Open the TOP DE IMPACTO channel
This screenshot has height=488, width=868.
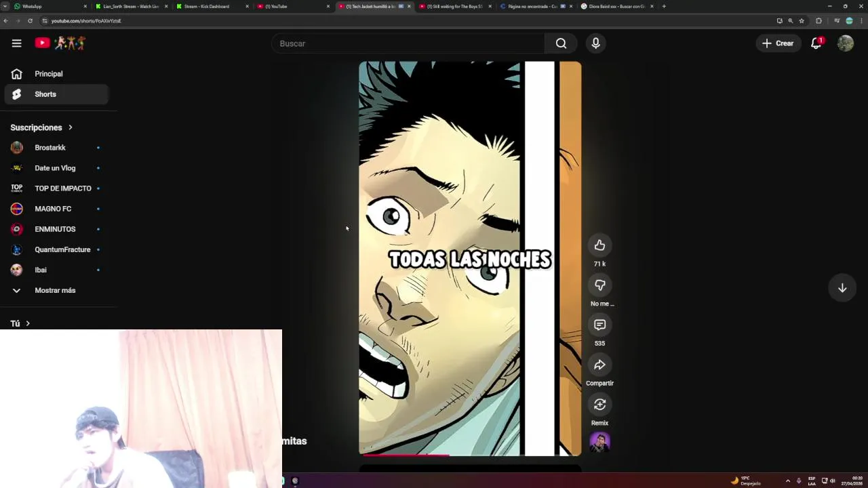coord(57,188)
